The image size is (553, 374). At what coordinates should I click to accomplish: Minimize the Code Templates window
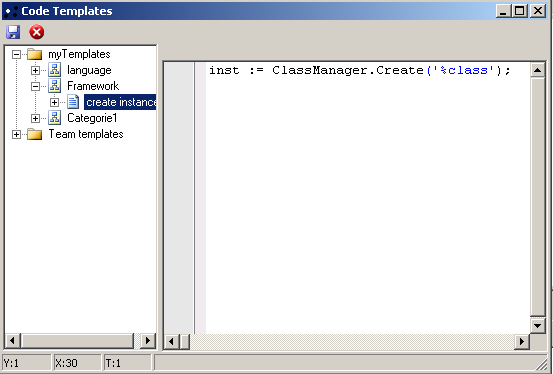point(503,11)
